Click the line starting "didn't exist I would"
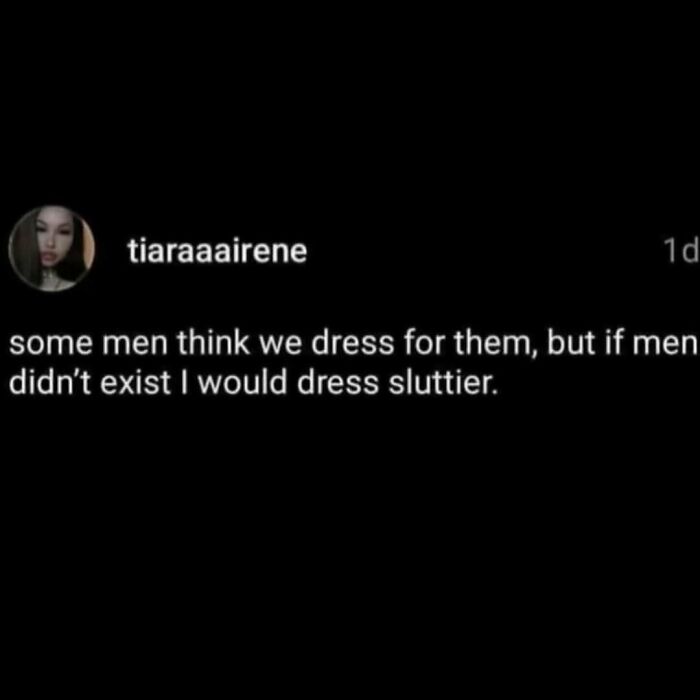 click(253, 383)
